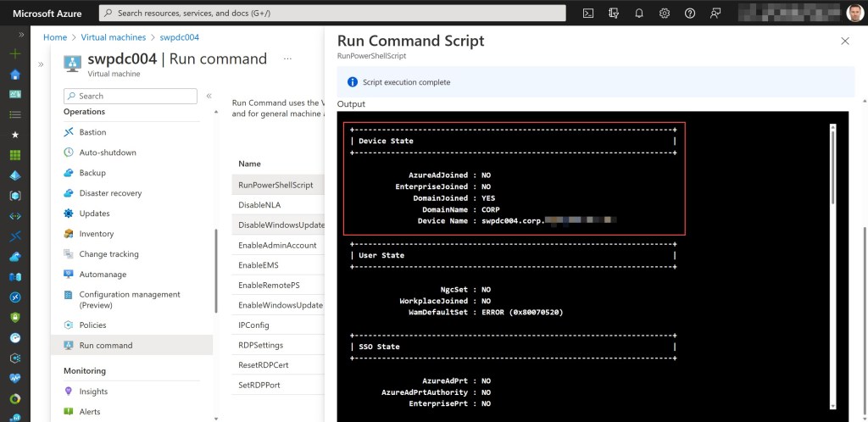This screenshot has height=422, width=868.
Task: Click the feedback icon in header
Action: [715, 13]
